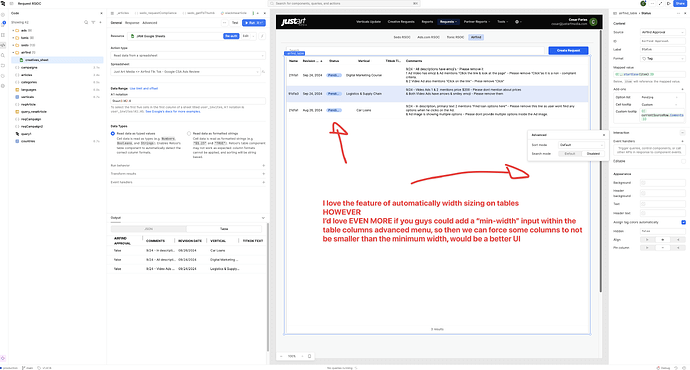Open the creatives_sheet query
This screenshot has height=370, width=690.
click(x=57, y=60)
